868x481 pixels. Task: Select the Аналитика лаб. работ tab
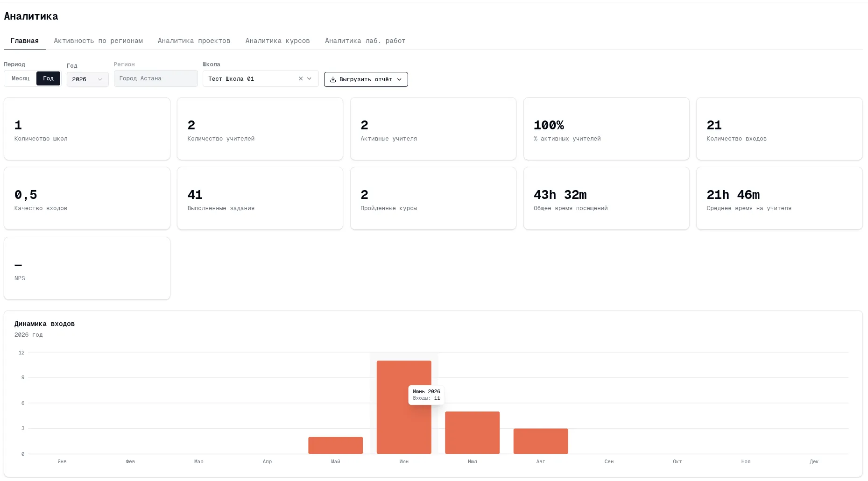(x=365, y=41)
